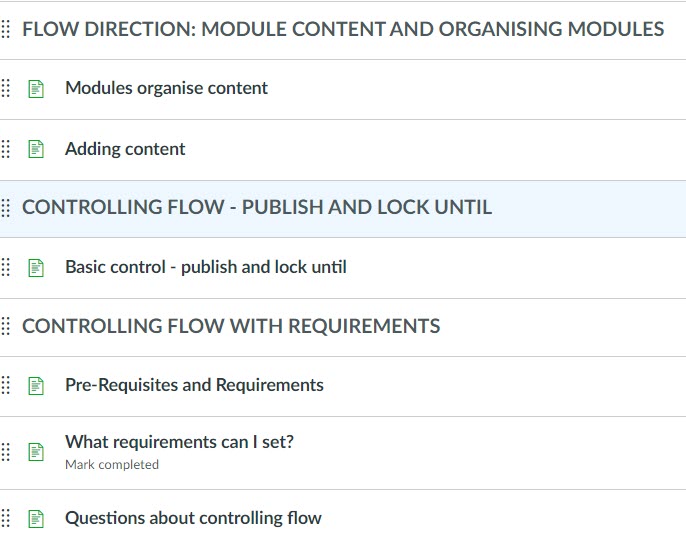Screen dimensions: 686x548
Task: Click page icon beside Pre-Requisites and Requirements
Action: coord(37,386)
